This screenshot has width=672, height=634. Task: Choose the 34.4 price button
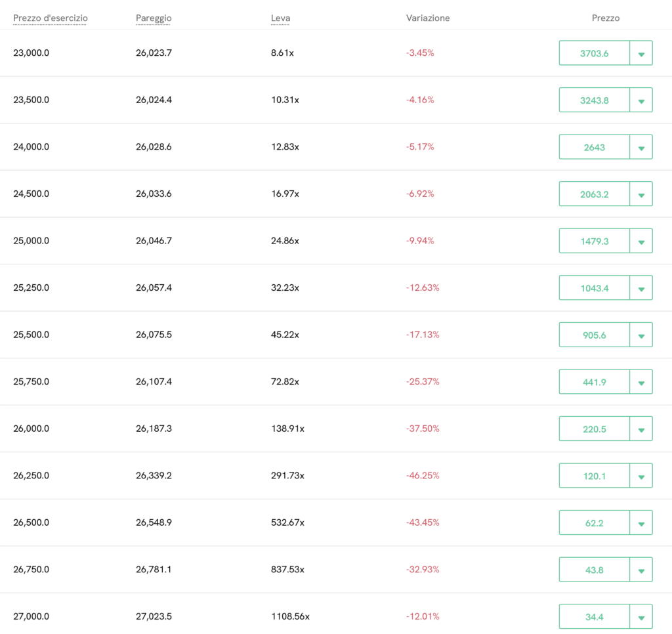595,616
